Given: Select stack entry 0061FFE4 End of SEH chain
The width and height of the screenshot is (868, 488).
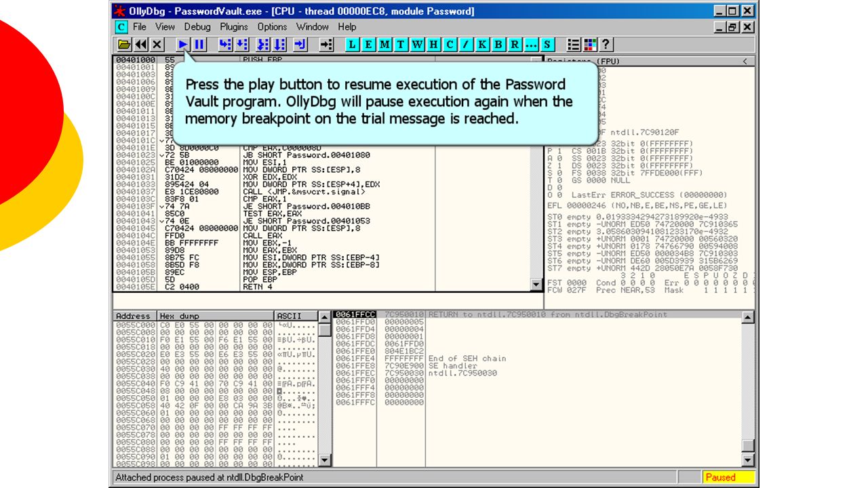Looking at the screenshot, I should [x=538, y=359].
